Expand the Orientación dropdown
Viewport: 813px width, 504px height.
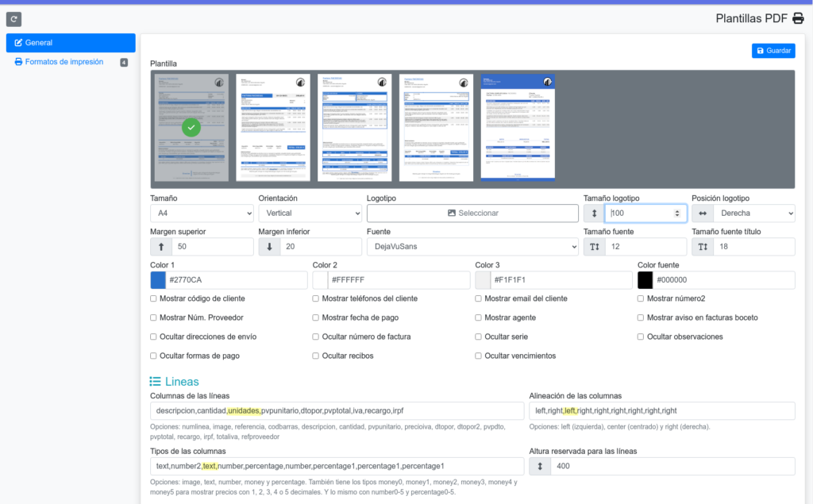(x=310, y=214)
